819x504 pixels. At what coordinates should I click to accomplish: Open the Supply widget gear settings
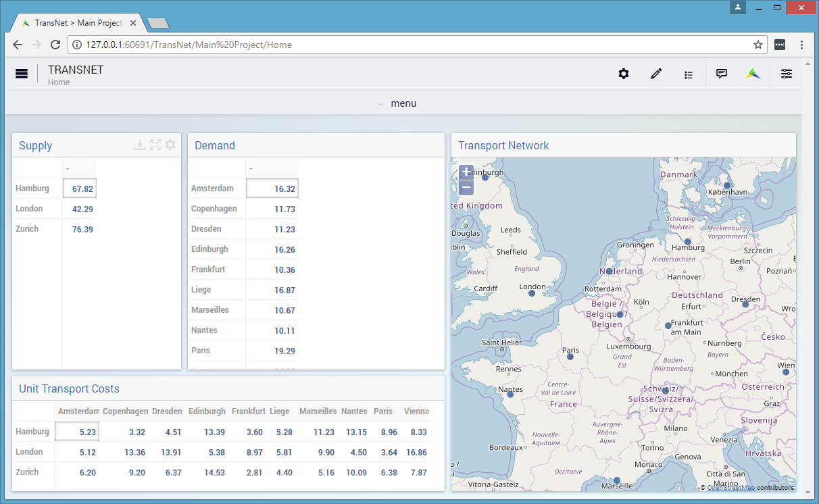(170, 145)
